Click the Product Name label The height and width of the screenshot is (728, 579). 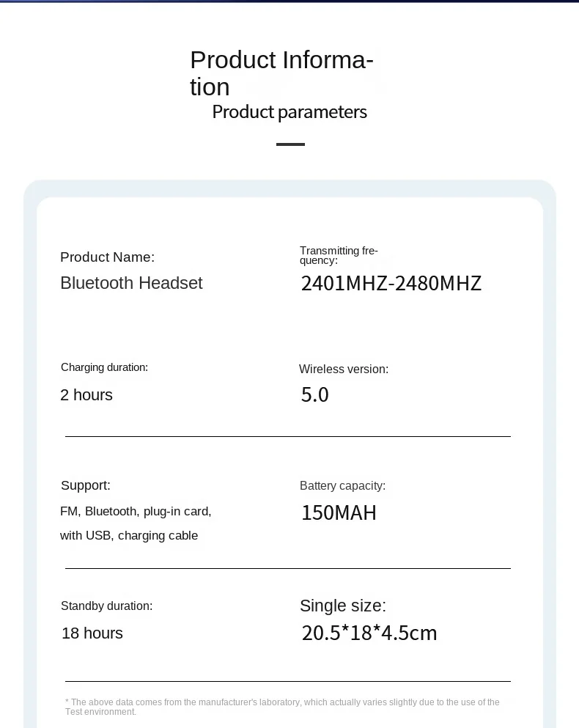click(107, 257)
